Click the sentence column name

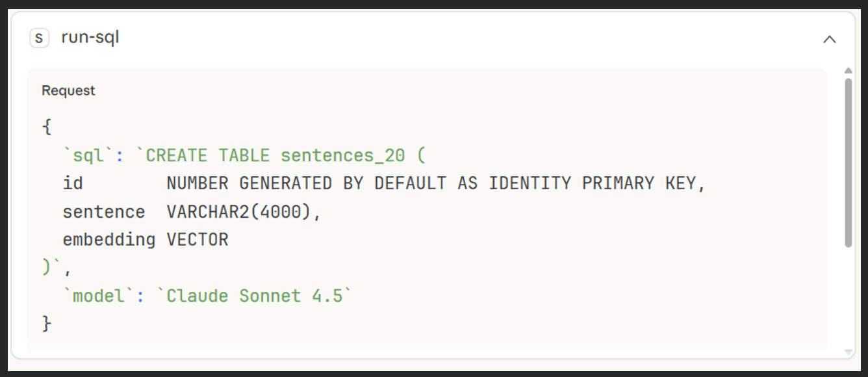point(103,212)
